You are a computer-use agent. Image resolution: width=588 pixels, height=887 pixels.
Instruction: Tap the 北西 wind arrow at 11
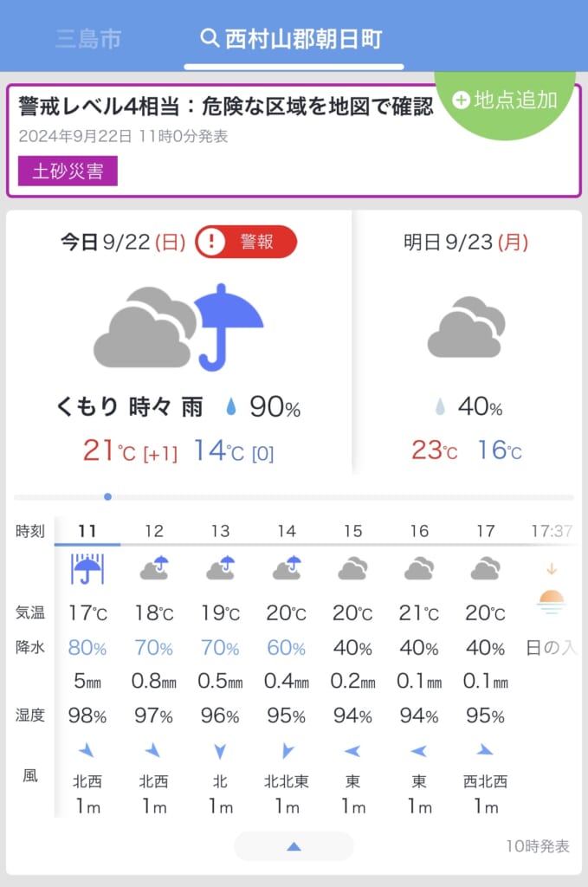coord(87,751)
